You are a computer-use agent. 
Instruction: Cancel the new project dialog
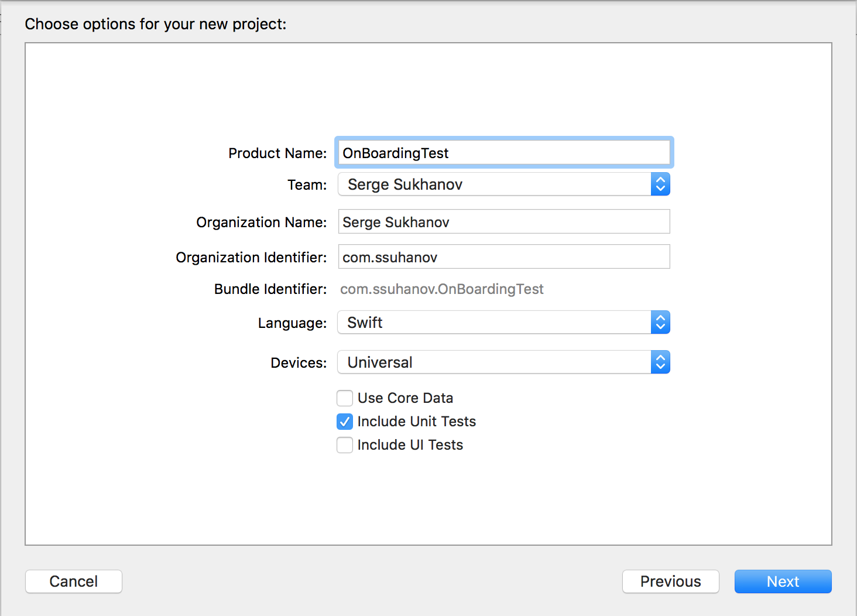[x=74, y=581]
